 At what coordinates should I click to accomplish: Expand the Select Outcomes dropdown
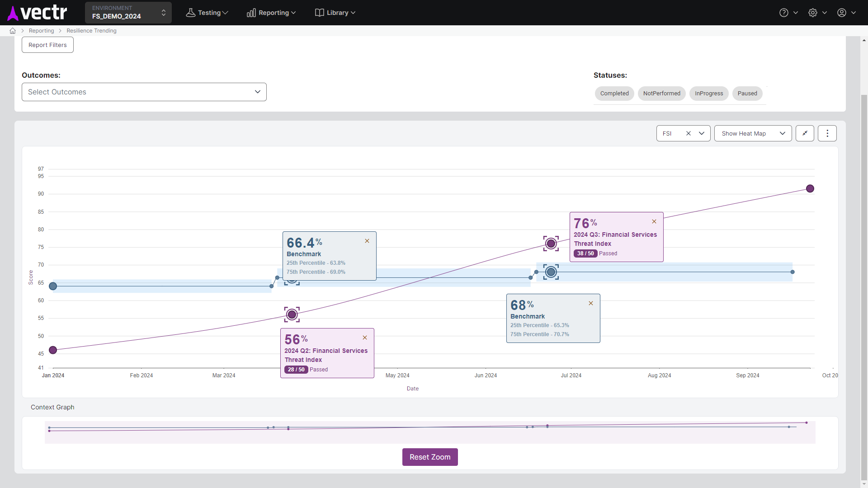pyautogui.click(x=144, y=92)
